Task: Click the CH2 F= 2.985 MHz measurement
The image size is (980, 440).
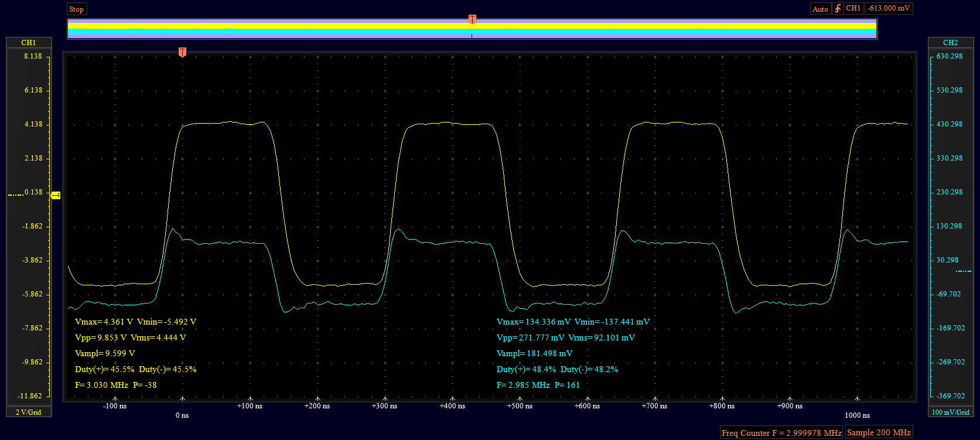Action: pyautogui.click(x=523, y=385)
